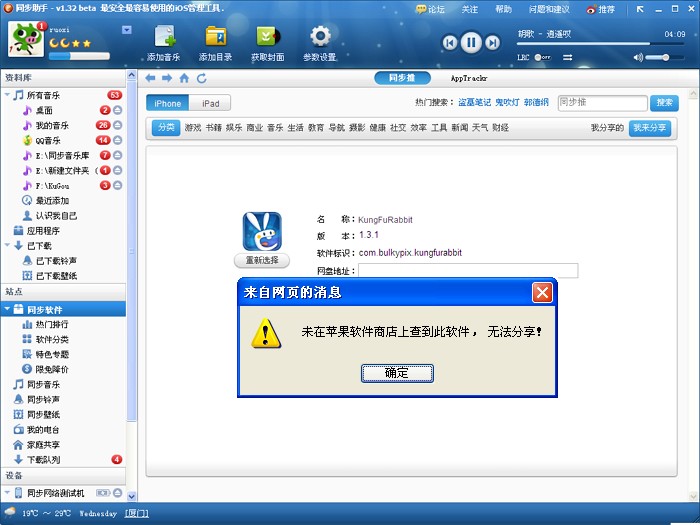Click the 分类 category button
Viewport: 700px width, 525px height.
pyautogui.click(x=166, y=128)
